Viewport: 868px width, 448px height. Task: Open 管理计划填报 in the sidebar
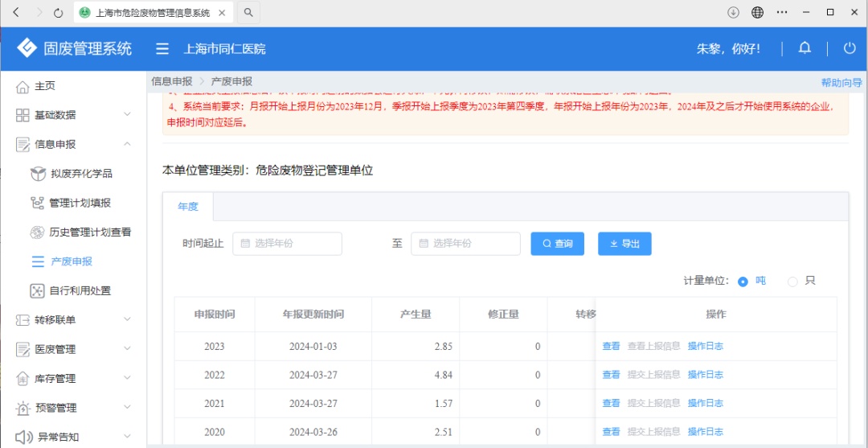pyautogui.click(x=80, y=203)
